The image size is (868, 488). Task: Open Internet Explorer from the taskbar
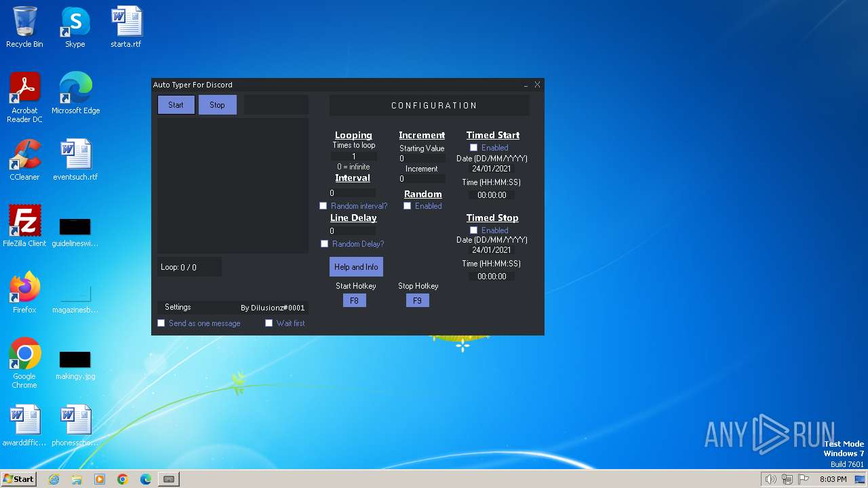(54, 479)
